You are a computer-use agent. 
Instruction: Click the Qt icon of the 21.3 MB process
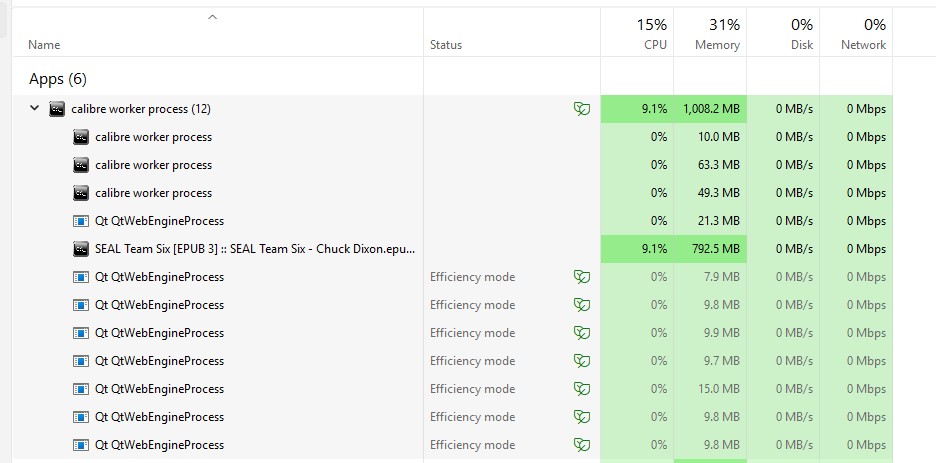point(81,221)
